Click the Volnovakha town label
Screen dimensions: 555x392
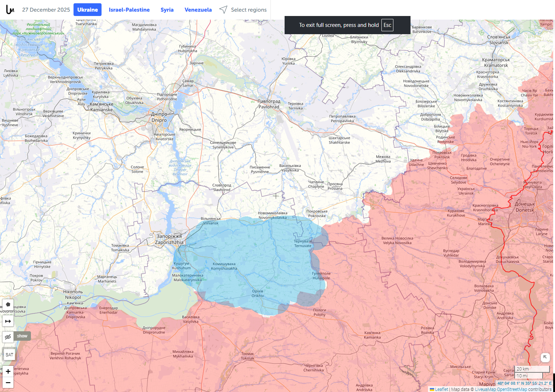(484, 288)
